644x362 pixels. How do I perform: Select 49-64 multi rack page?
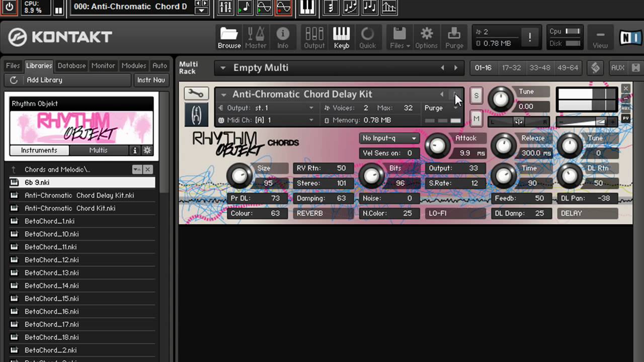point(568,67)
